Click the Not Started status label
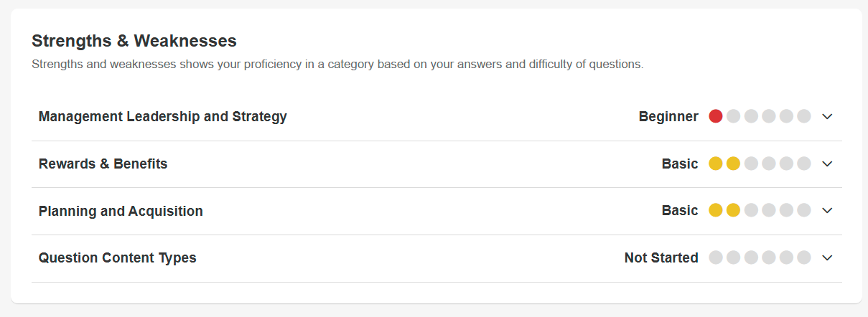The image size is (868, 317). coord(661,257)
